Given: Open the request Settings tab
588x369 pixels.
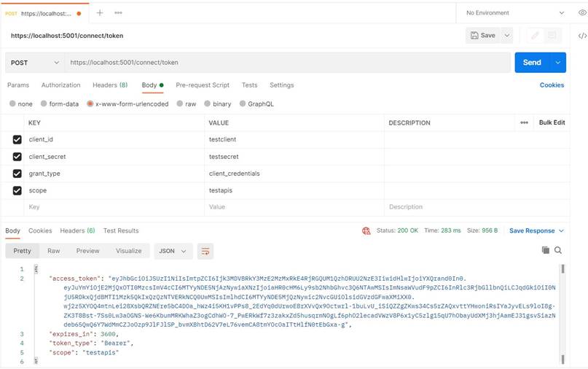Looking at the screenshot, I should click(282, 85).
